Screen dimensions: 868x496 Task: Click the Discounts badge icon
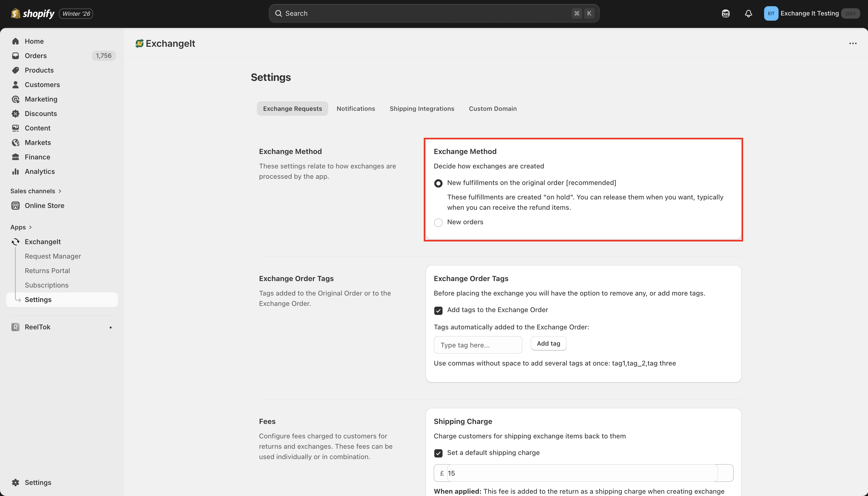15,113
